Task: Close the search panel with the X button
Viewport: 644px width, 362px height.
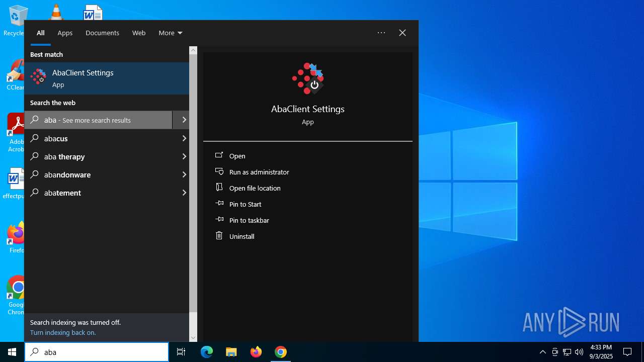Action: 403,33
